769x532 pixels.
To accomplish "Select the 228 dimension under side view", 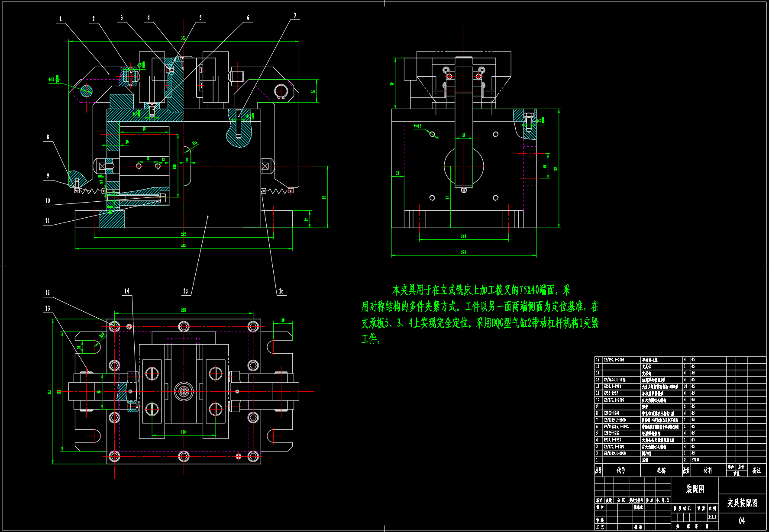I will (463, 252).
